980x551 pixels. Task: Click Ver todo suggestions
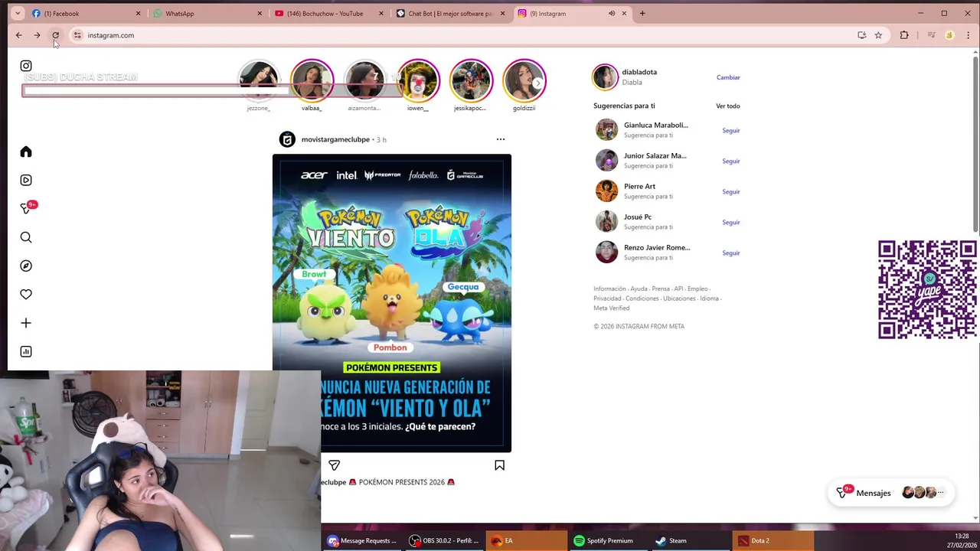tap(728, 106)
